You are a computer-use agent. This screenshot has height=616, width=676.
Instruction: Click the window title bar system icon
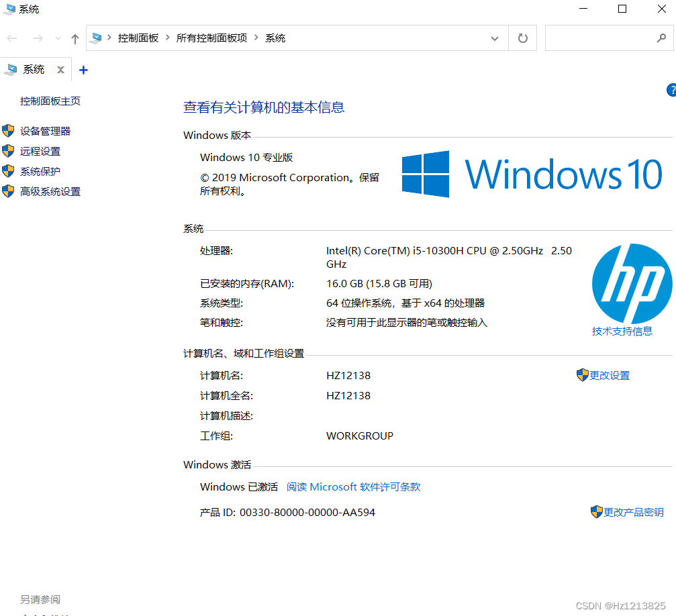(9, 9)
